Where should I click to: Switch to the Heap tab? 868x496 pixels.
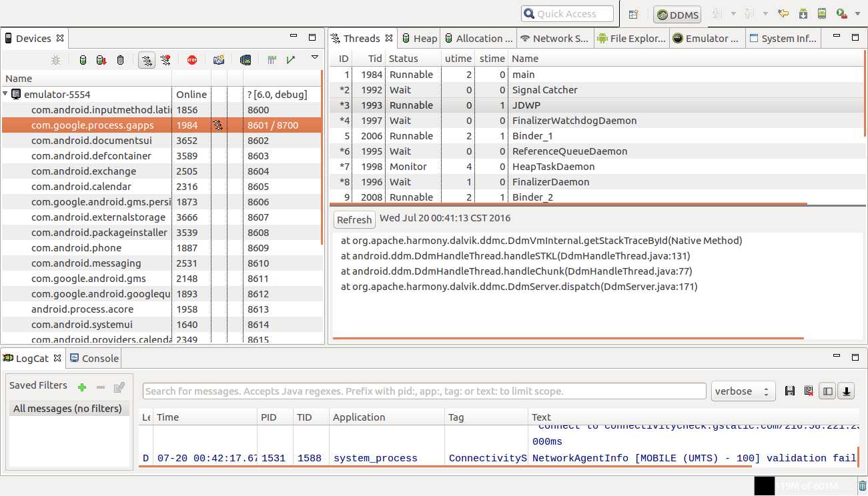(x=419, y=39)
